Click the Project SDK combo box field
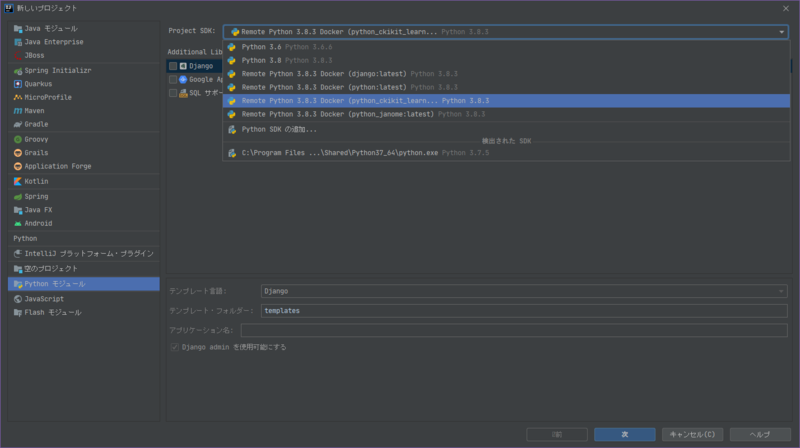The width and height of the screenshot is (800, 448). tap(506, 32)
